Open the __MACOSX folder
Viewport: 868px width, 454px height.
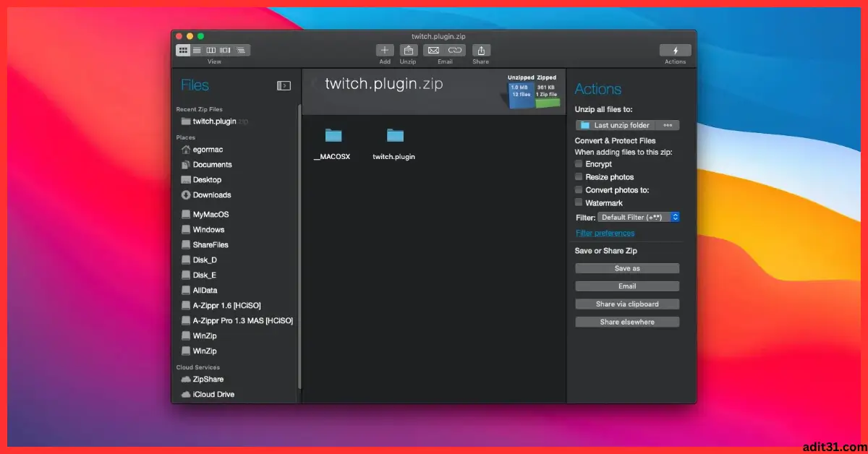pos(333,144)
